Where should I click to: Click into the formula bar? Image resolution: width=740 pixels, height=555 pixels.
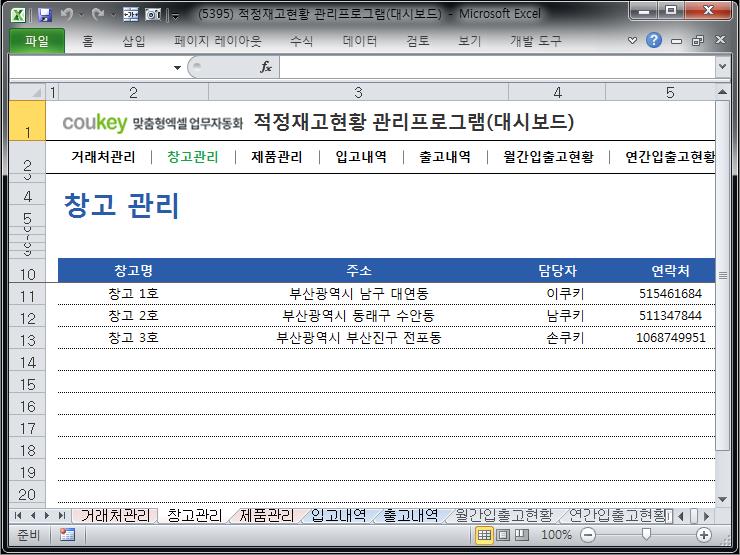pyautogui.click(x=498, y=67)
